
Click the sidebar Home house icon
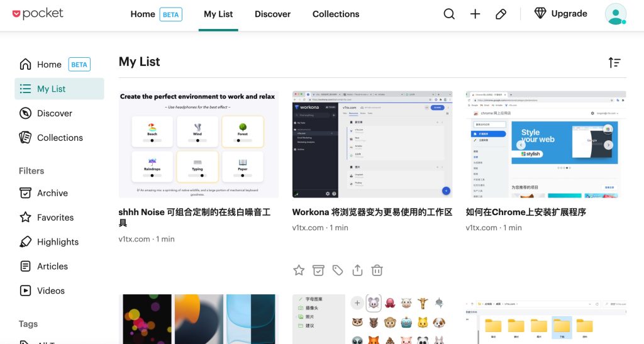pos(25,64)
